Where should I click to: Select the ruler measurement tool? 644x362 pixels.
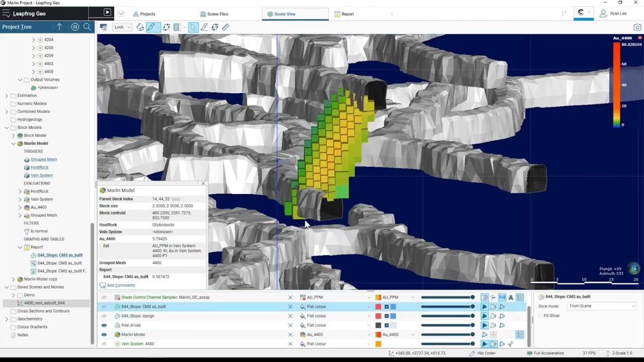point(225,27)
